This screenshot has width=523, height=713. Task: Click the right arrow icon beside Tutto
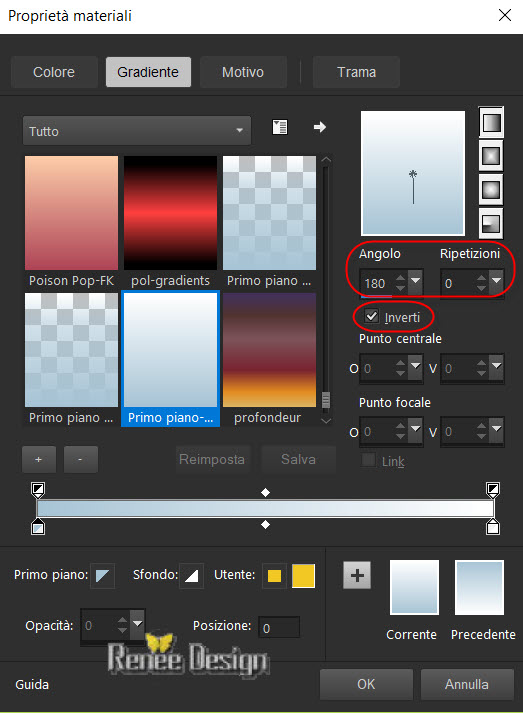pos(320,127)
